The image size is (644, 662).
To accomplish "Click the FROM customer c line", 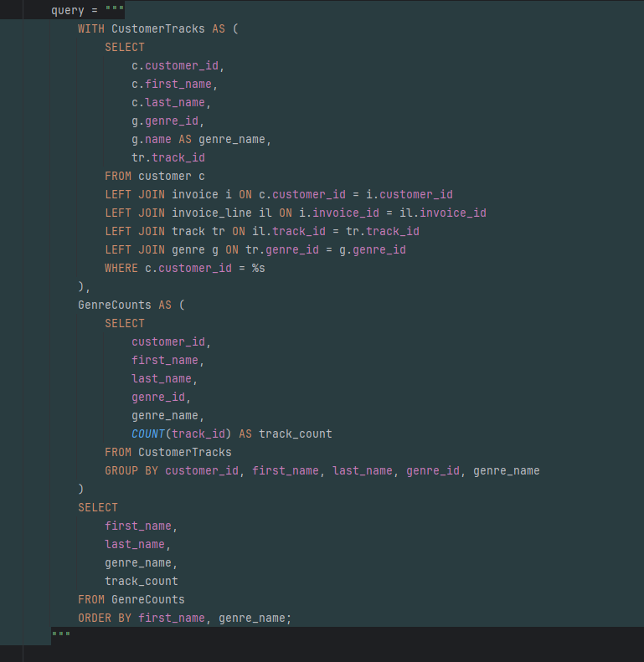I will [154, 176].
